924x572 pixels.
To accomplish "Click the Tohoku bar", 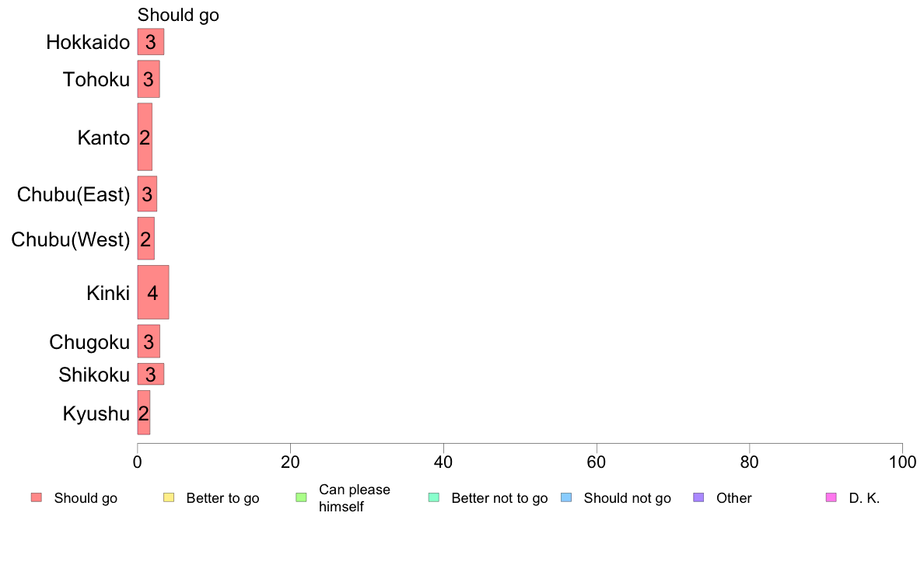I will (x=149, y=79).
